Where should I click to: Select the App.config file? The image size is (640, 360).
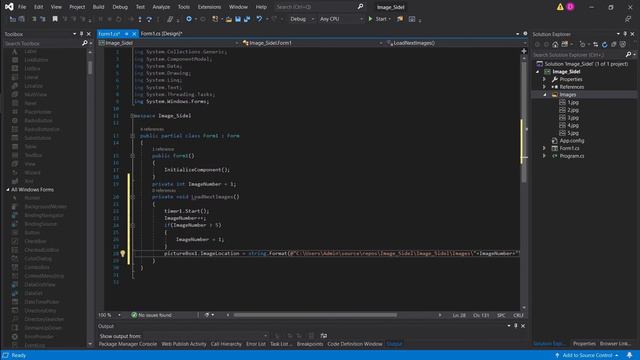(571, 140)
